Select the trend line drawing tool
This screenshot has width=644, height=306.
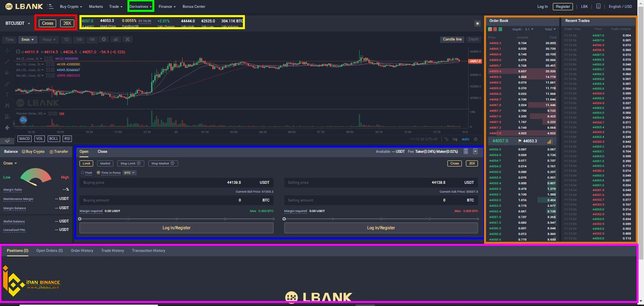[8, 62]
